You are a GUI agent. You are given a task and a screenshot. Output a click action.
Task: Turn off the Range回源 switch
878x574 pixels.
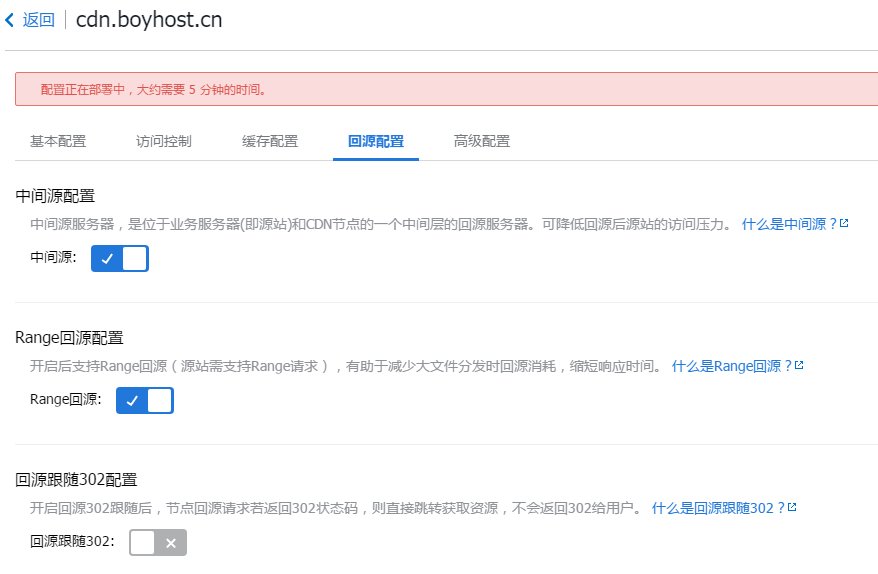click(x=145, y=400)
